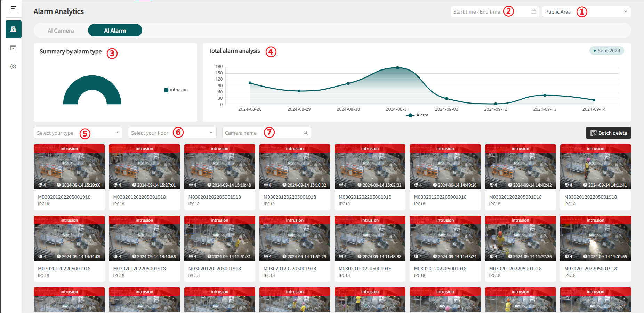This screenshot has width=644, height=313.
Task: Focus the Camera name search field
Action: [266, 133]
